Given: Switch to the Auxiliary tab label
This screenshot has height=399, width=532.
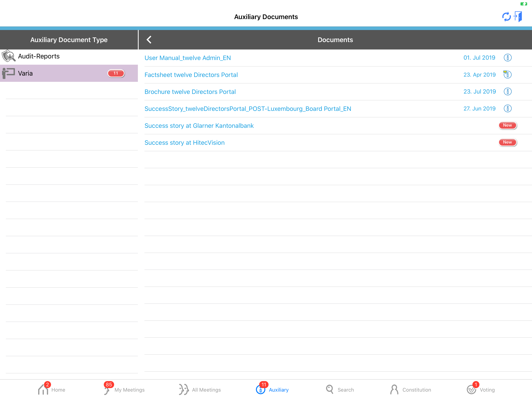Looking at the screenshot, I should click(x=278, y=390).
